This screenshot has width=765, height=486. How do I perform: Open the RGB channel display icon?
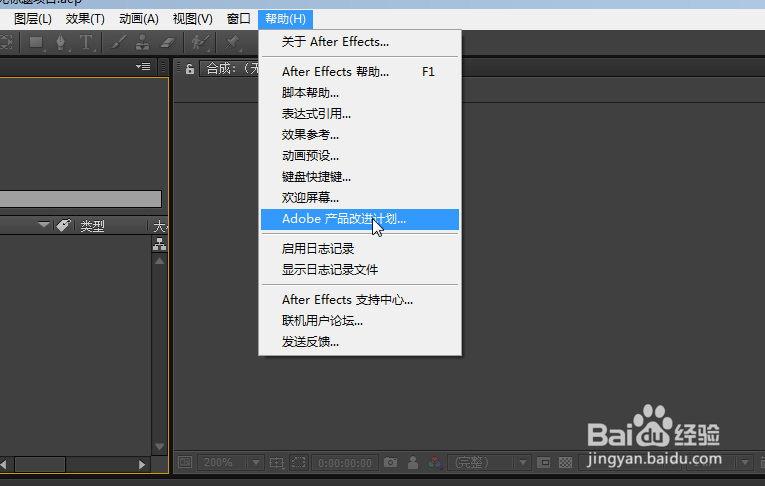[434, 462]
